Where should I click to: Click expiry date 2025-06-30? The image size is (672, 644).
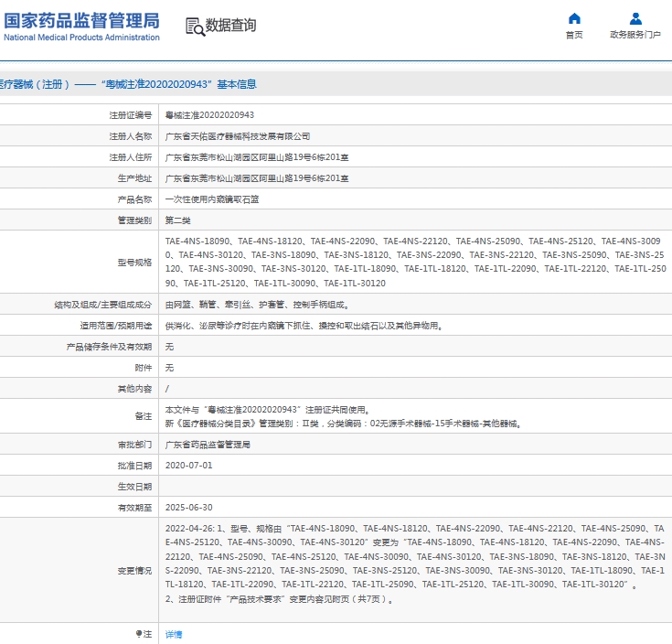click(x=188, y=507)
